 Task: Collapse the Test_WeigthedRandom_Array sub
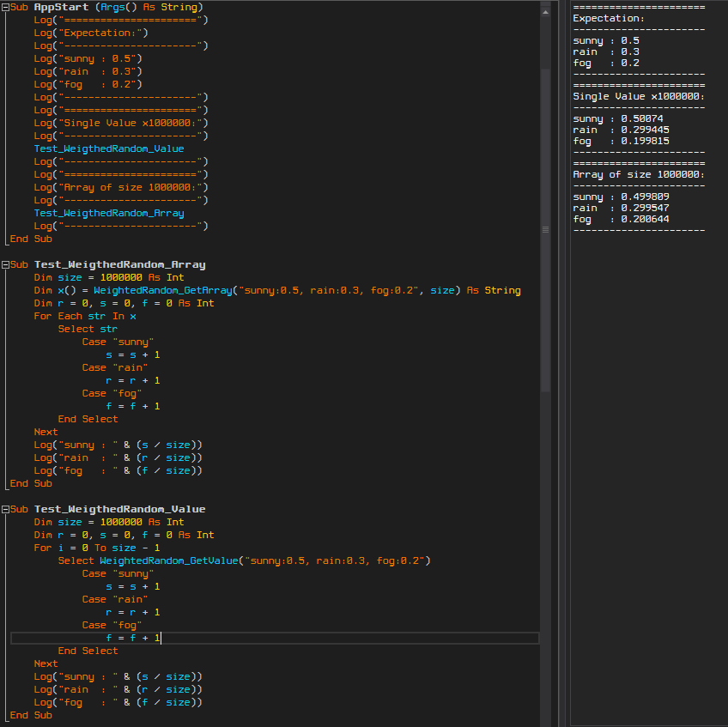coord(5,264)
